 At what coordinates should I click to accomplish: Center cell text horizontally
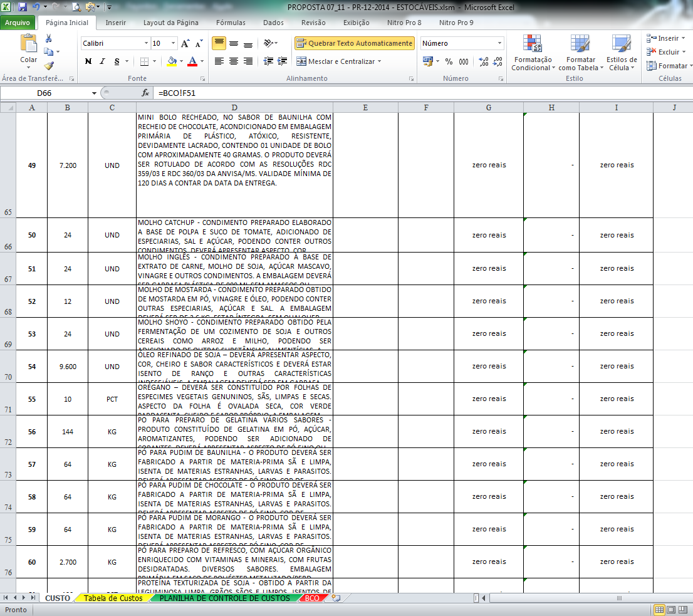(x=233, y=61)
